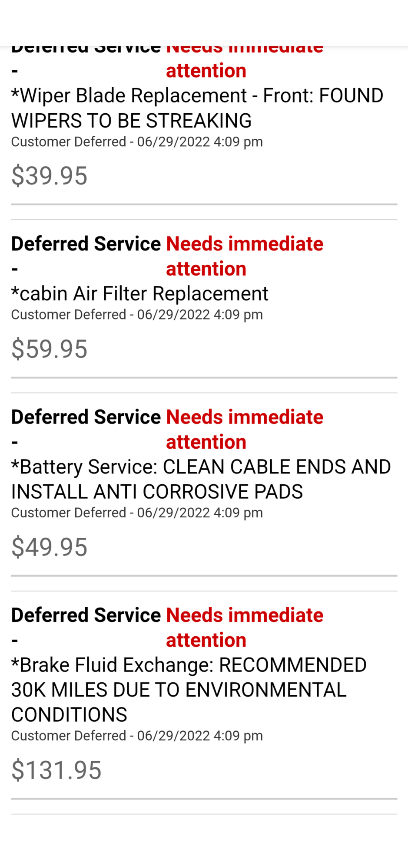The image size is (408, 868).
Task: Open the Brake Fluid Exchange description
Action: pyautogui.click(x=189, y=690)
